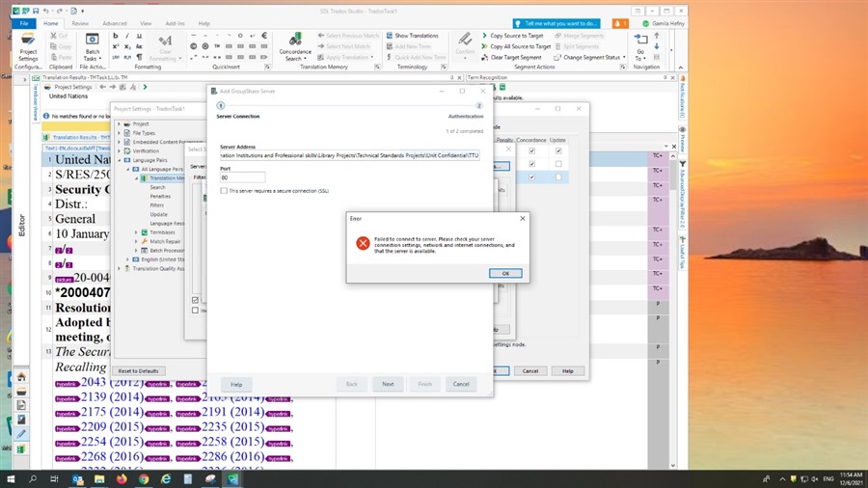868x488 pixels.
Task: Click Show Translations in Terminology group
Action: (413, 36)
